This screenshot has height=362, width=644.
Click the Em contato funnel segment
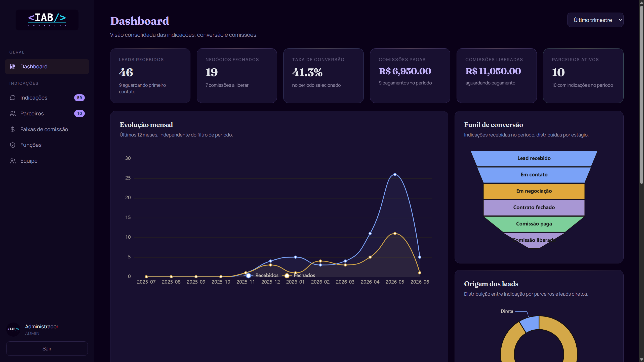pyautogui.click(x=534, y=175)
